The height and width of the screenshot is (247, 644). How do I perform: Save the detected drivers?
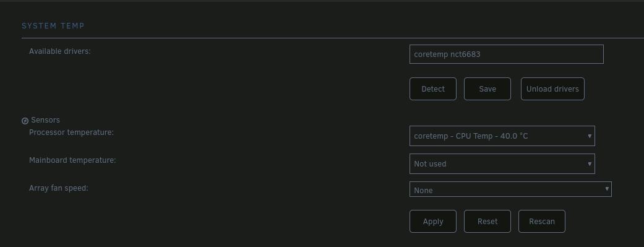click(x=487, y=89)
